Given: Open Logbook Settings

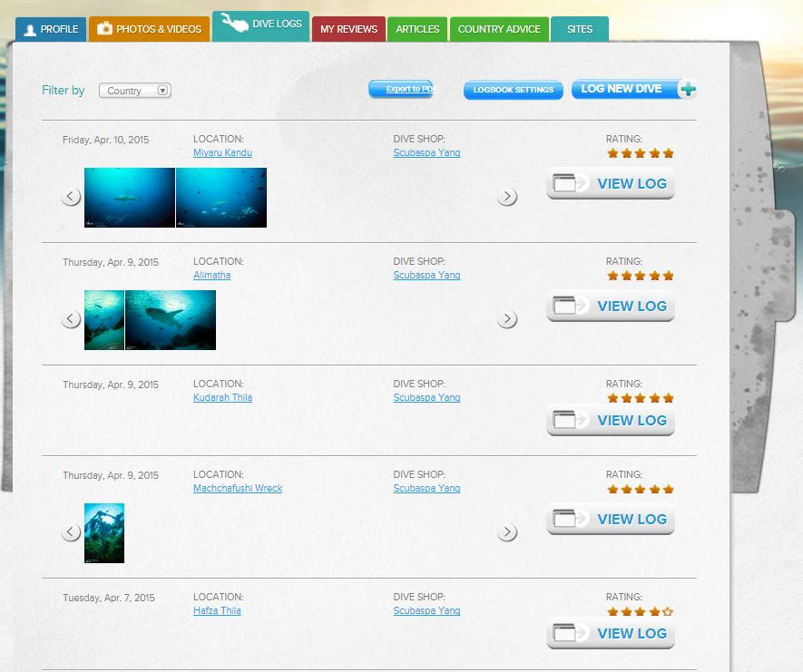Looking at the screenshot, I should [x=514, y=90].
